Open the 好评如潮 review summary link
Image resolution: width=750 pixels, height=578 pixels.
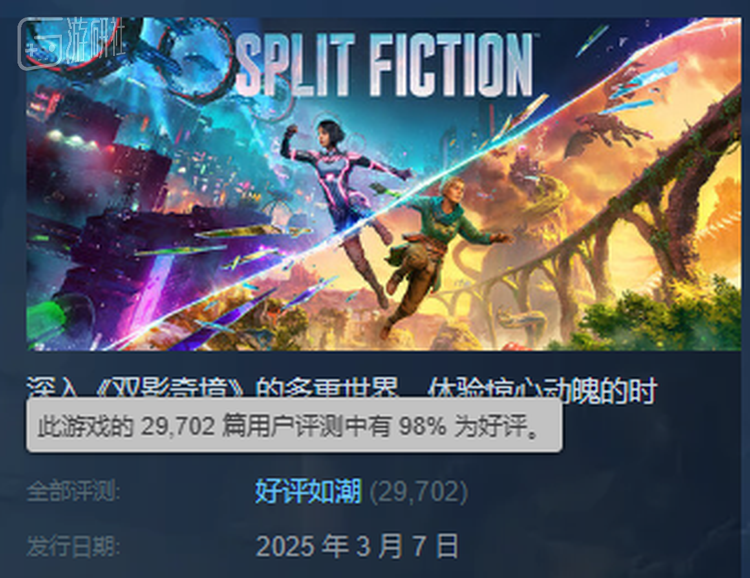pos(308,491)
